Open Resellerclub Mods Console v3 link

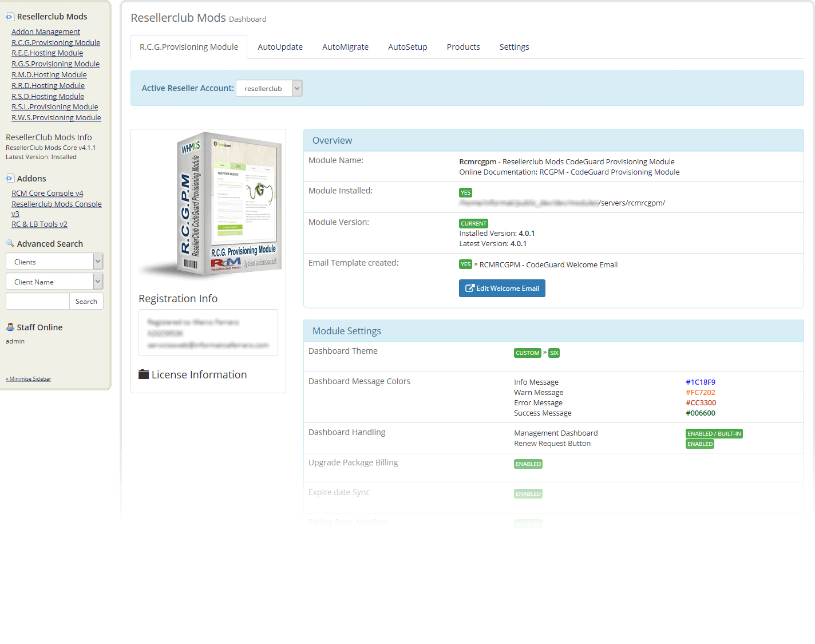pos(57,208)
